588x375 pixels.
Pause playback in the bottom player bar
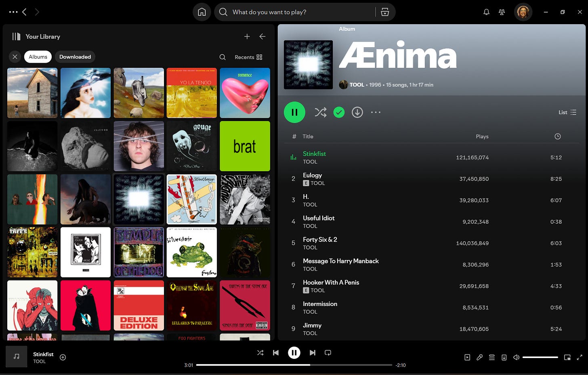tap(294, 353)
